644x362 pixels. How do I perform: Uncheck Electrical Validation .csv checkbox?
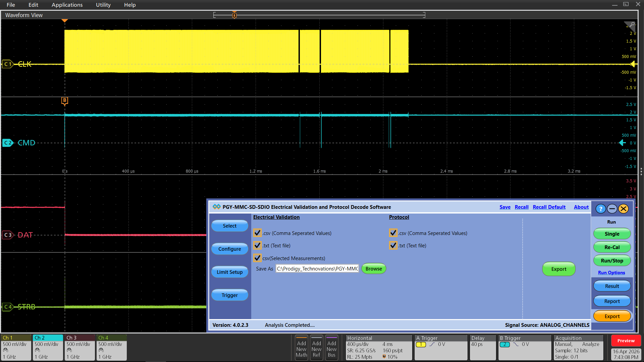(x=257, y=233)
